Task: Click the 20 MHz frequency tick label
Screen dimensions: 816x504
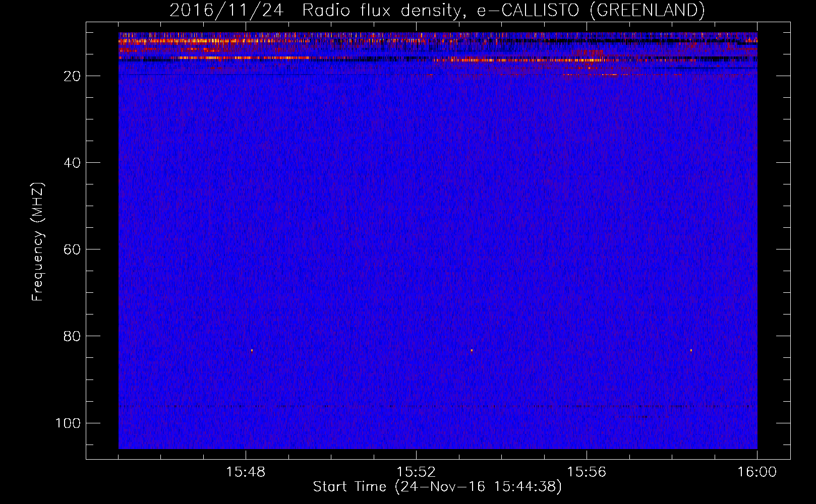Action: coord(72,76)
